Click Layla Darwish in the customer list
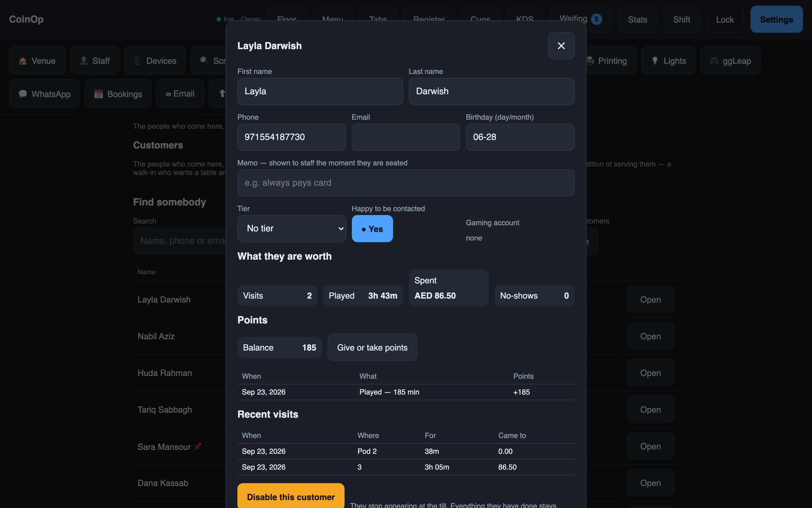The image size is (812, 508). click(x=164, y=300)
